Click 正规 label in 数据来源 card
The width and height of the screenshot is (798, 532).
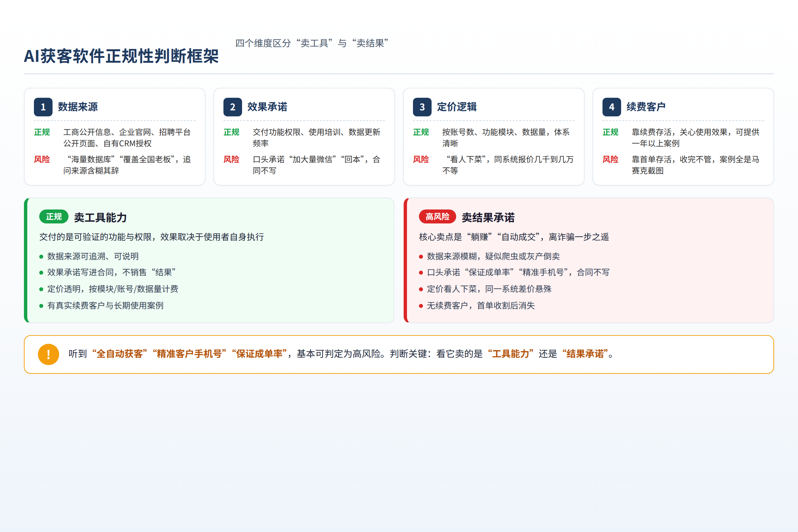(42, 132)
